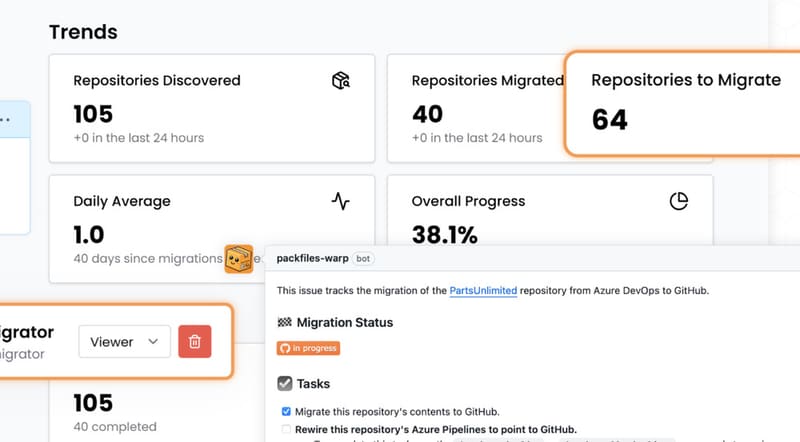Select the Repositories to Migrate card

point(684,102)
